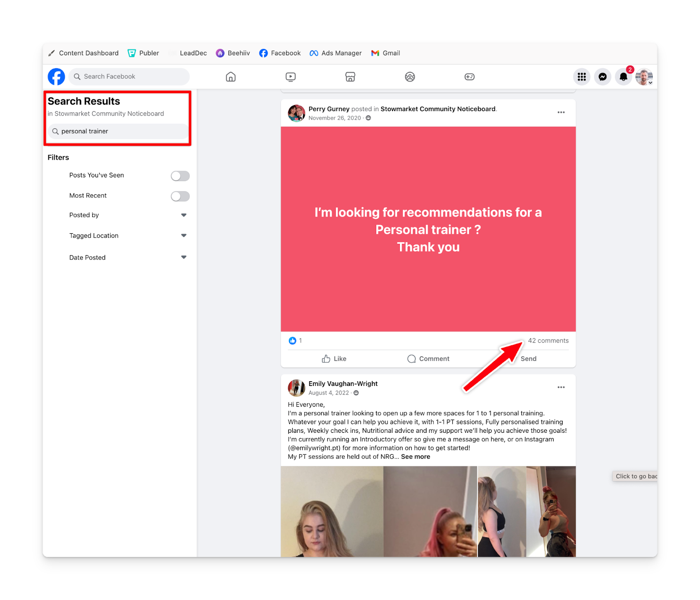700x600 pixels.
Task: Open the Content Dashboard bookmark
Action: point(83,53)
